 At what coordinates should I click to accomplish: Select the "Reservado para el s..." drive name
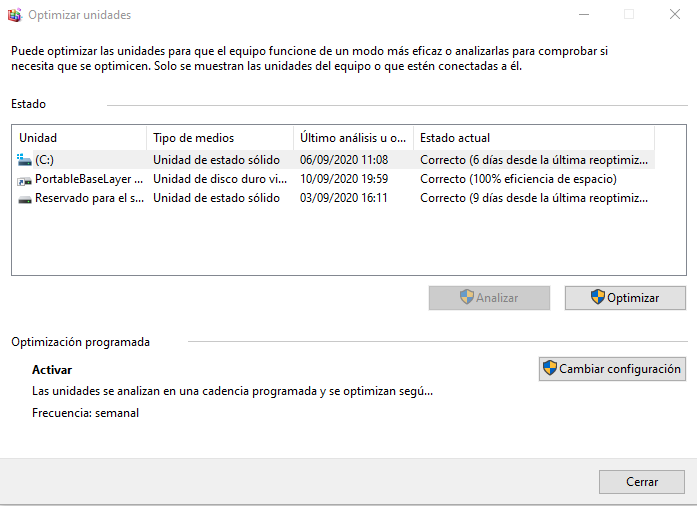click(x=89, y=198)
